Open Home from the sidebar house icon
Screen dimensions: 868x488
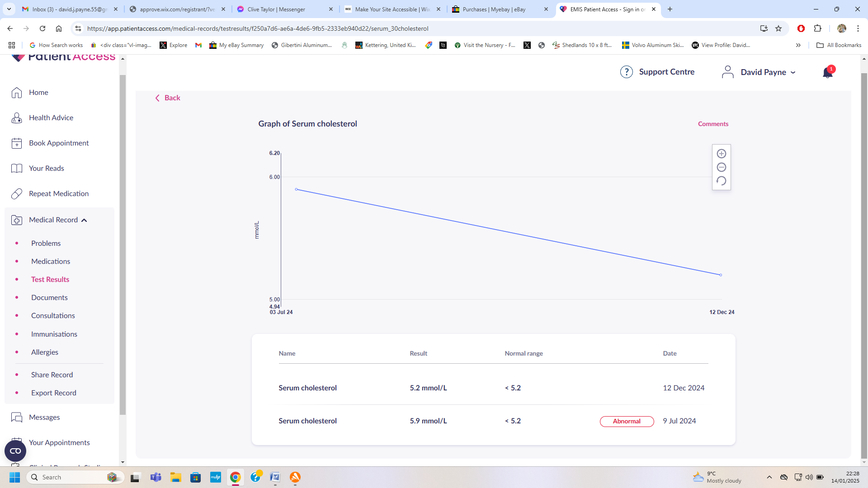[17, 93]
